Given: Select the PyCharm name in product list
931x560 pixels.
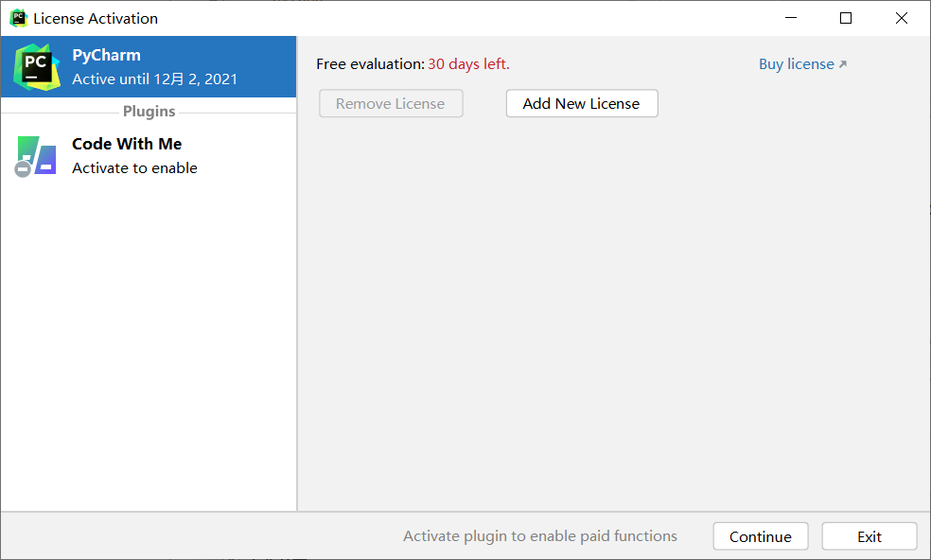Looking at the screenshot, I should [x=106, y=55].
